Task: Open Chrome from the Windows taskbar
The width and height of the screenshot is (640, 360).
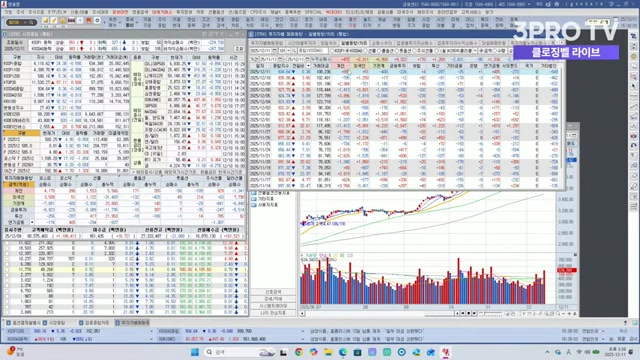Action: (299, 352)
